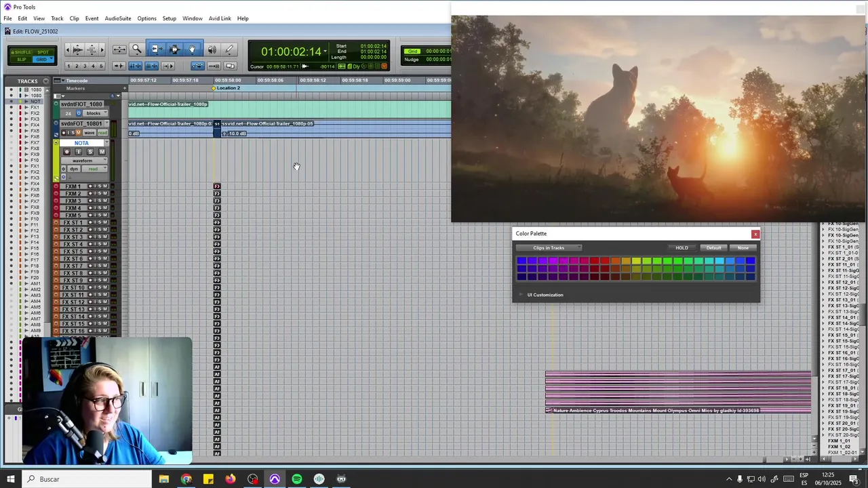Open main counter format dropdown arrow
Viewport: 868px width, 488px height.
tap(325, 52)
